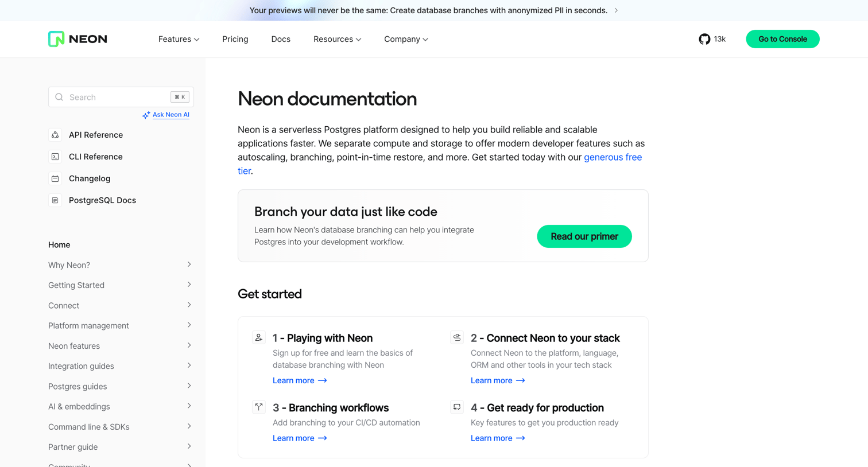Click the '4 - Get ready for production' heading
The image size is (868, 467).
(537, 407)
